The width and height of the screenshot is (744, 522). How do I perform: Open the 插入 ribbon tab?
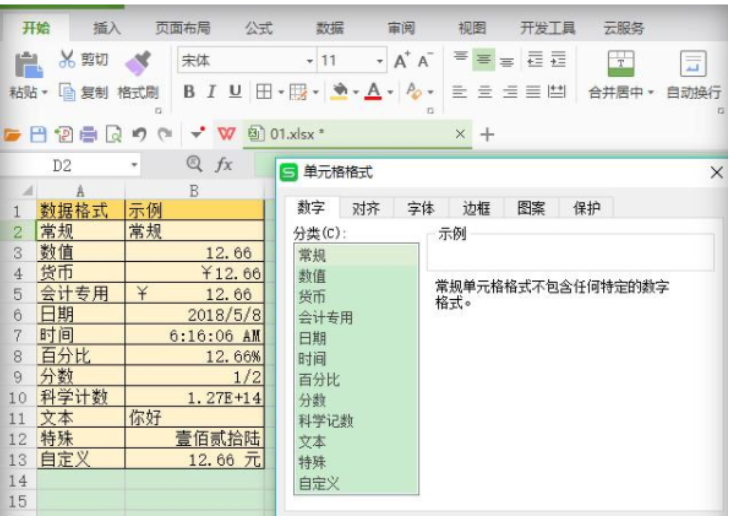(107, 28)
